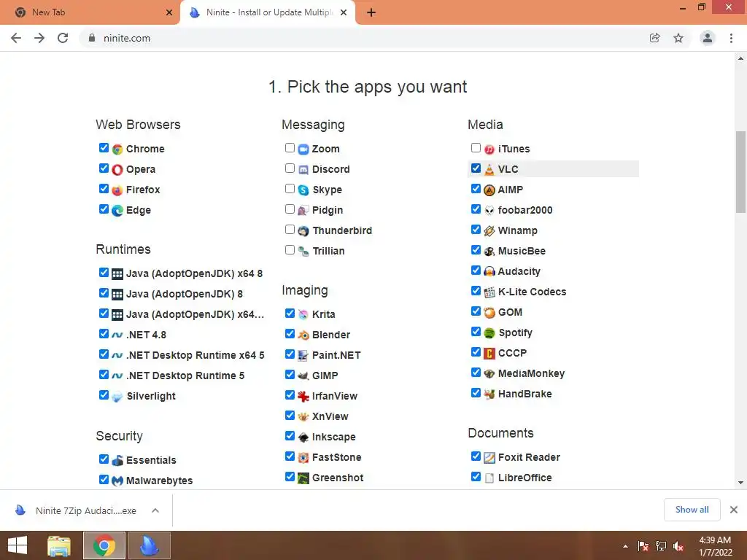
Task: Click Show all downloads button
Action: (692, 510)
